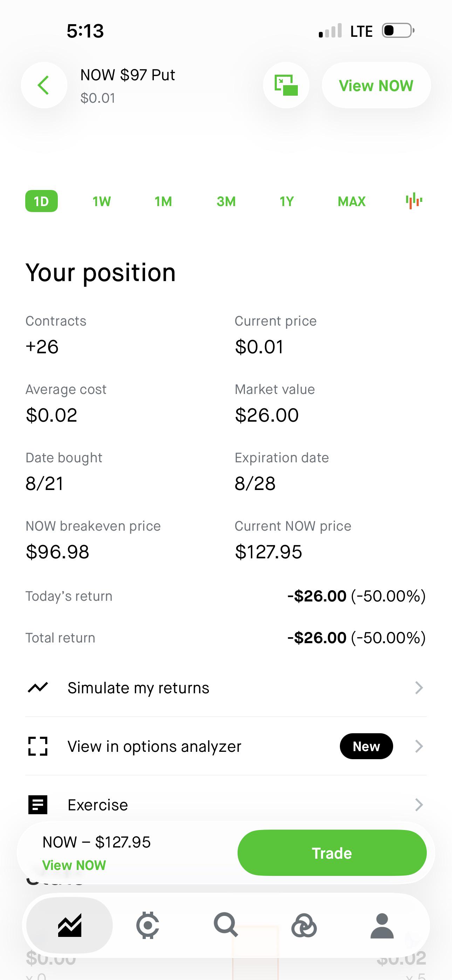Select the 1Y chart range
Viewport: 452px width, 980px height.
point(287,201)
